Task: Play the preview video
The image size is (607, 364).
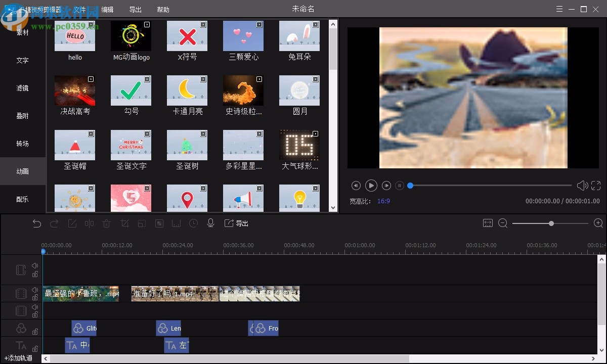Action: point(371,186)
